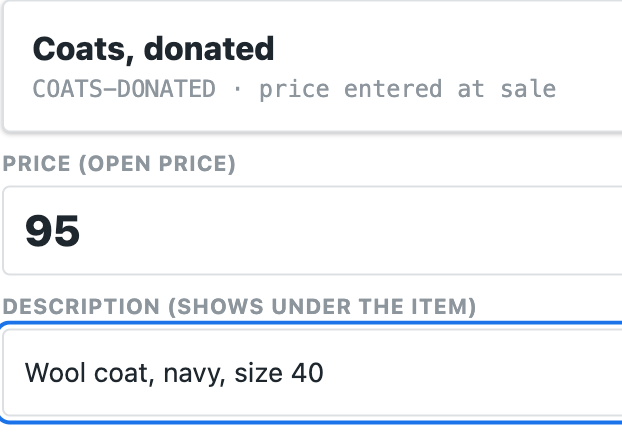Image resolution: width=622 pixels, height=432 pixels.
Task: Focus the Description text field
Action: (313, 372)
